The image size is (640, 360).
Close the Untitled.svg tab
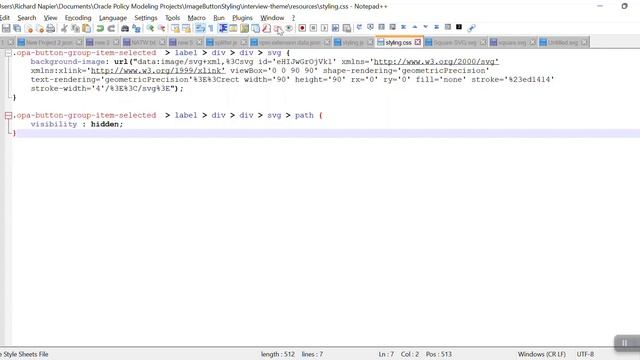(584, 42)
